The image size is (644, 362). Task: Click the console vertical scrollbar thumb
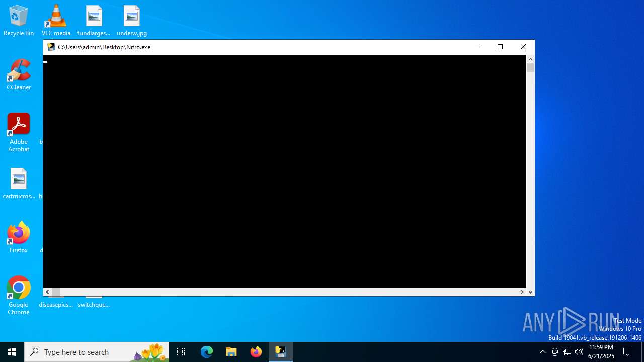point(530,68)
